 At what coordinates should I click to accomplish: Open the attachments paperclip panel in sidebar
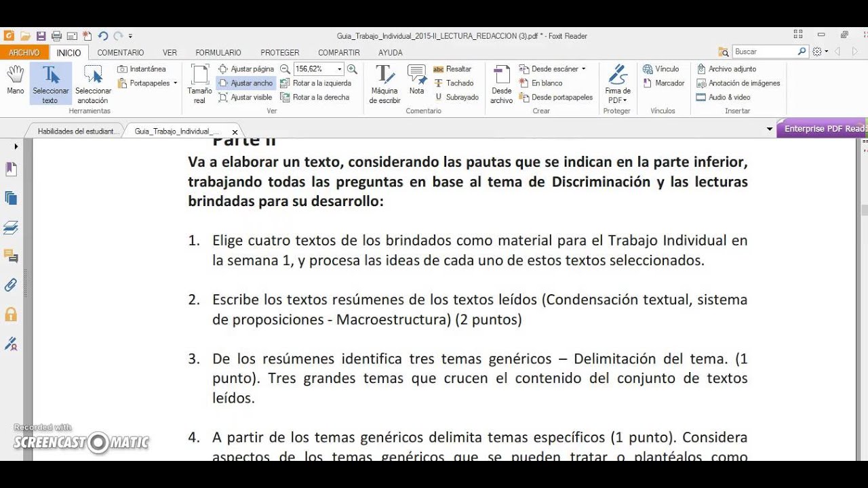click(x=11, y=285)
